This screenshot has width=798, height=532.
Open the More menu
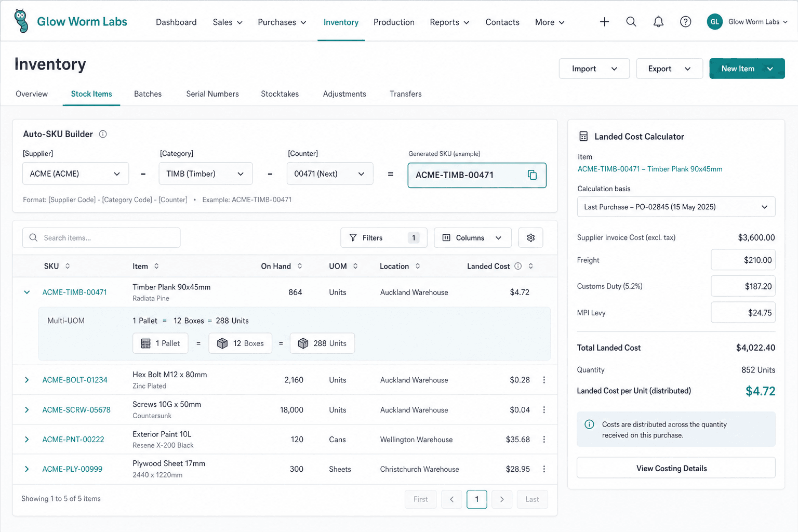[550, 22]
